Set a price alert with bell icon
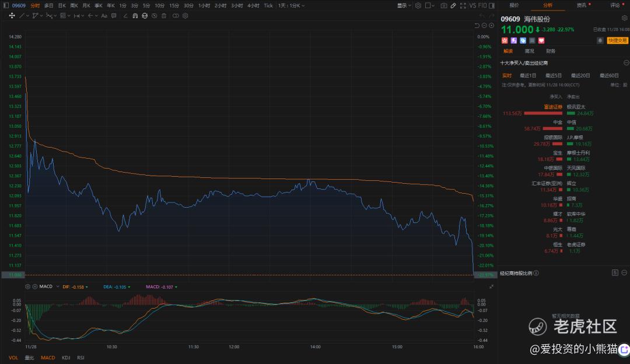This screenshot has width=630, height=364. click(x=600, y=41)
